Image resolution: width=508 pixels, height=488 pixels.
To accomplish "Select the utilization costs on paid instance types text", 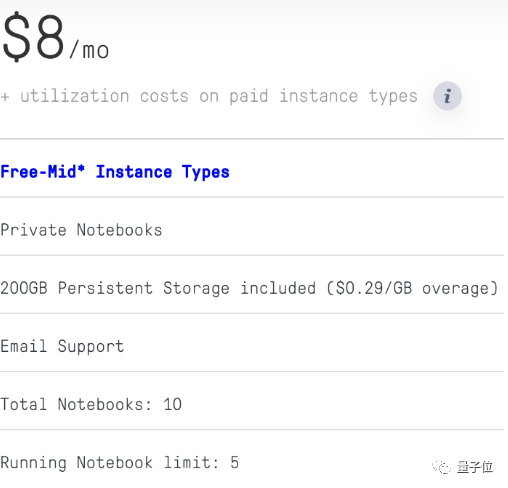I will (209, 96).
